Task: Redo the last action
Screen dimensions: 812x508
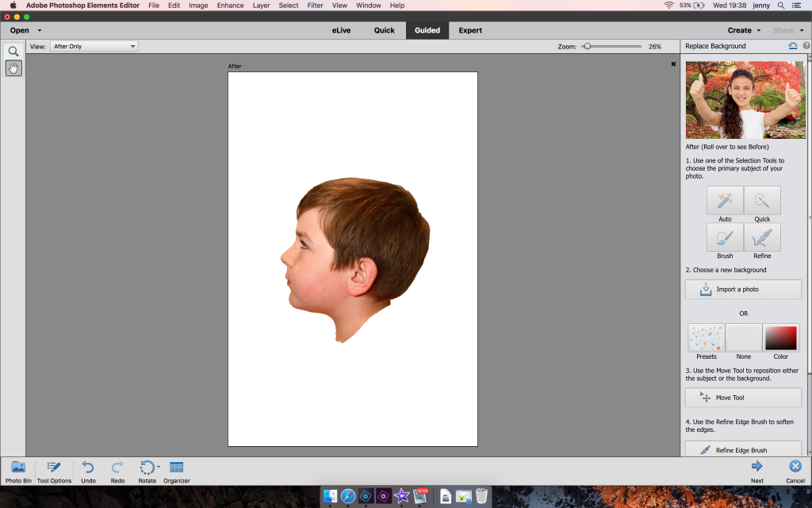Action: [x=117, y=471]
